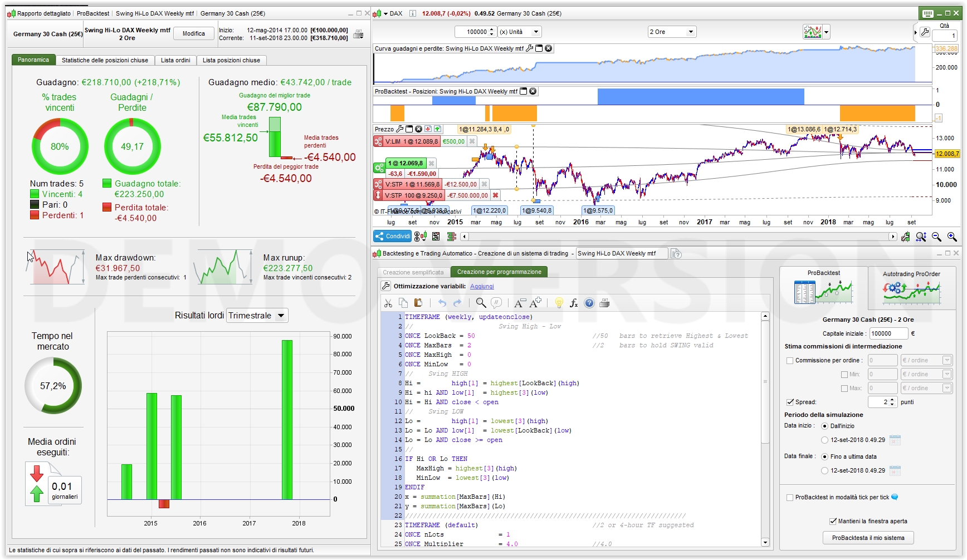
Task: Click the info icon next to DAX
Action: pyautogui.click(x=413, y=13)
